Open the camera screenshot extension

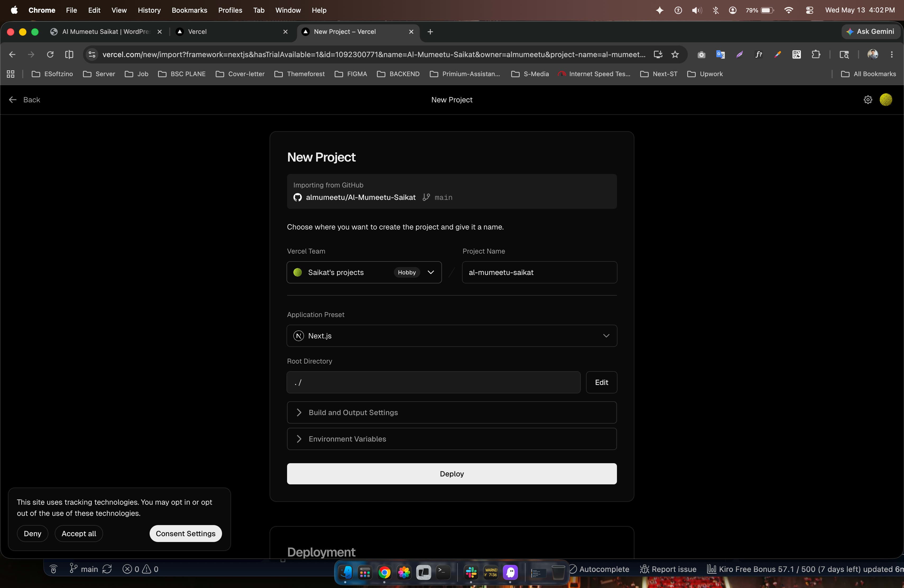pos(701,54)
